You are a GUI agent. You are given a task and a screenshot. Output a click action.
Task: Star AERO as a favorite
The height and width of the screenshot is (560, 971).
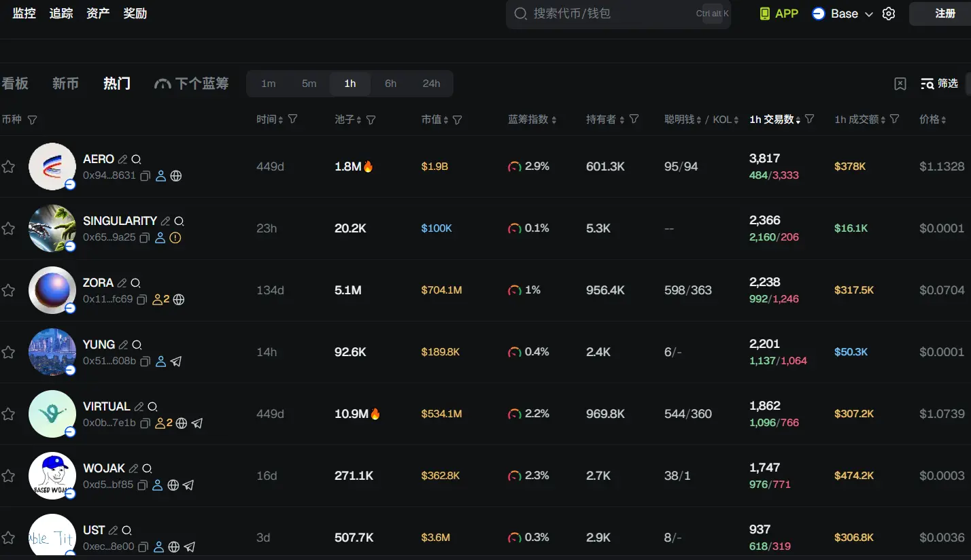8,167
